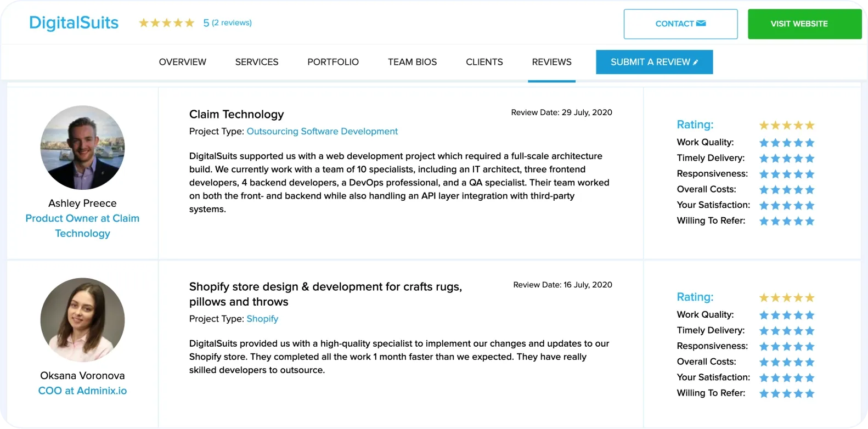Click Work Quality stars in Claim Technology review
868x429 pixels.
tap(786, 143)
